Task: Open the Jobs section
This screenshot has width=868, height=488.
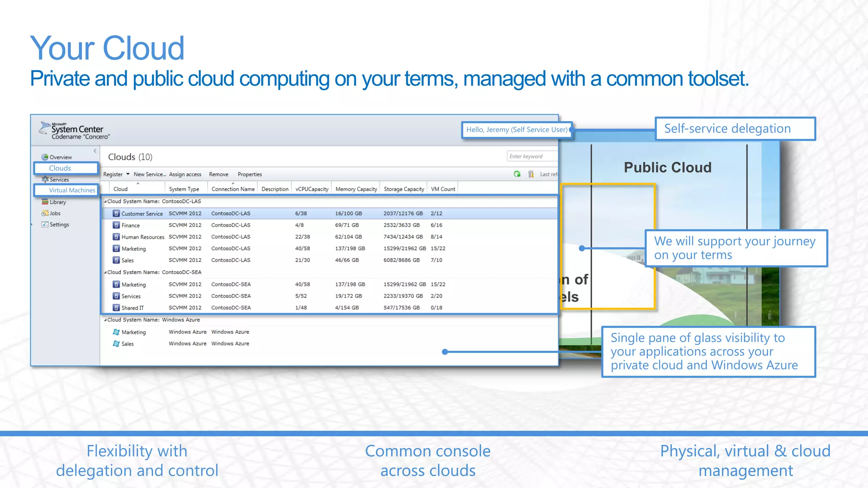Action: pyautogui.click(x=55, y=213)
